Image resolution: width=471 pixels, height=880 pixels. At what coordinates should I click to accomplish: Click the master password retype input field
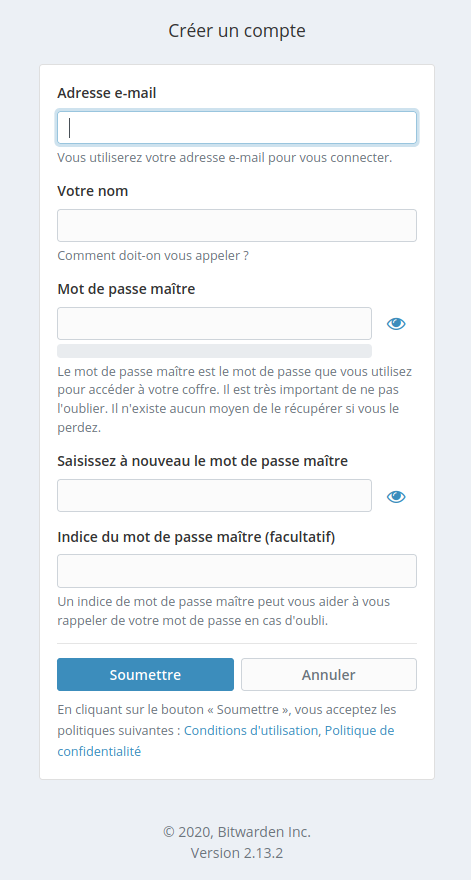(214, 496)
